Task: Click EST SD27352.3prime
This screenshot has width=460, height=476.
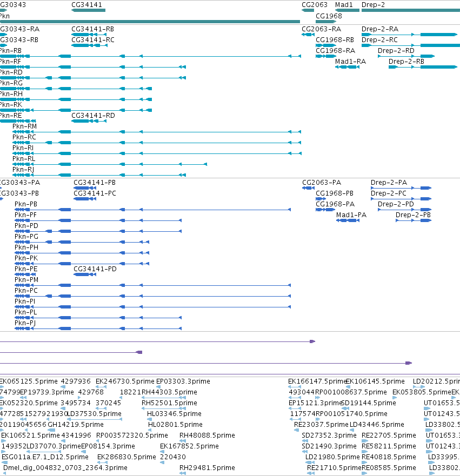Action: click(x=329, y=435)
